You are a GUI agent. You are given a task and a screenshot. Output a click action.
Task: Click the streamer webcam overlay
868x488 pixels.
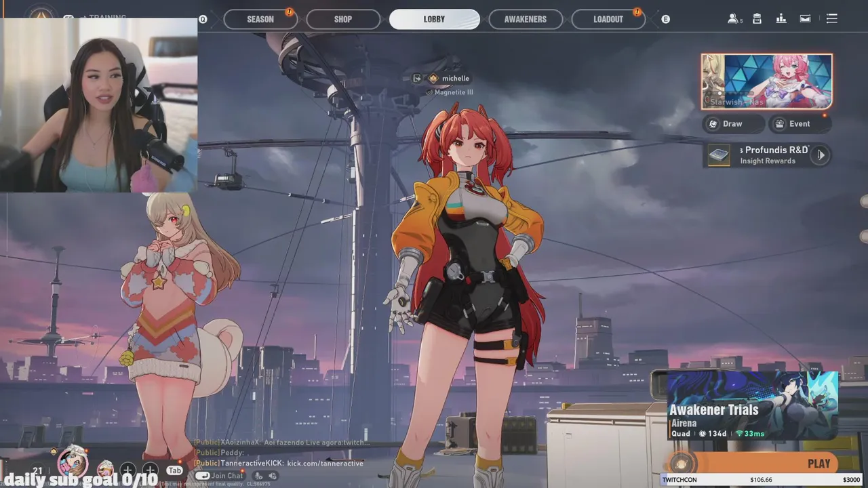pos(99,105)
